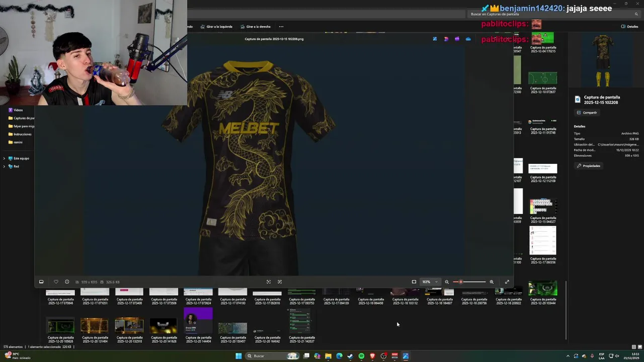Screen dimensions: 644x362
Task: Open the Windows Start menu
Action: coord(238,356)
